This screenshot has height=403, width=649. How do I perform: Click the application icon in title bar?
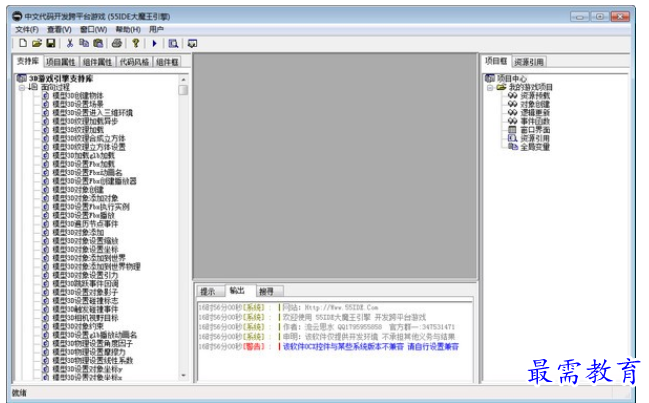click(17, 16)
